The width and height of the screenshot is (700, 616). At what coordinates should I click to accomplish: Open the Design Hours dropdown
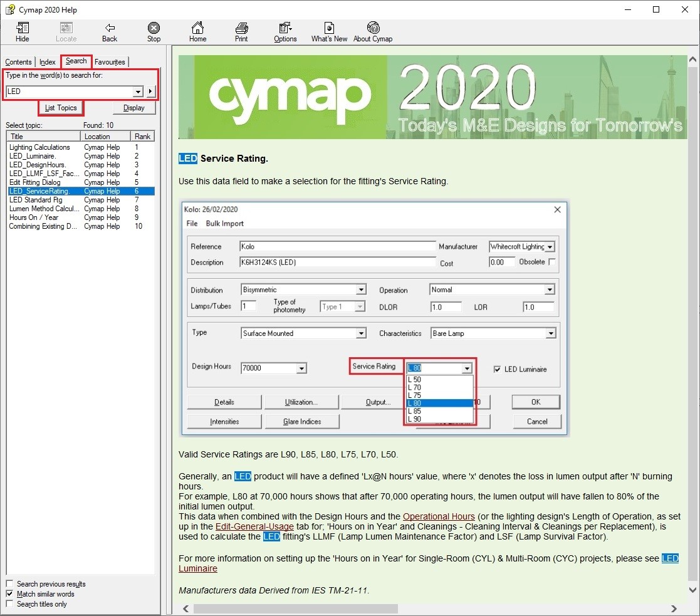coord(302,368)
